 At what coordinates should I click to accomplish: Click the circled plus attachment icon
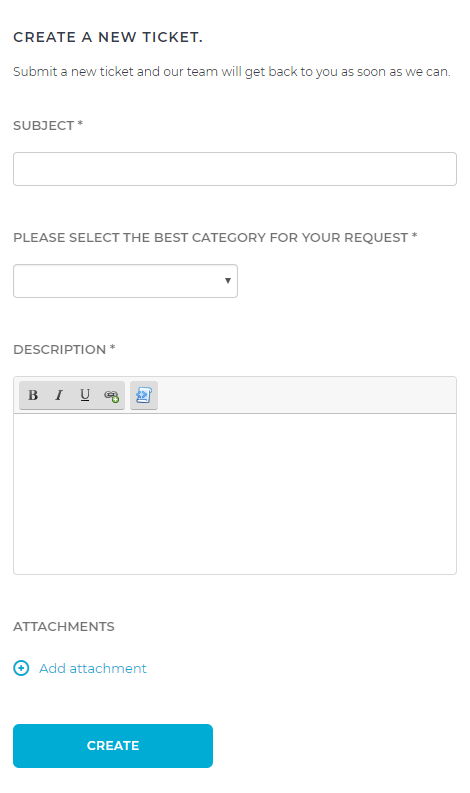click(21, 668)
